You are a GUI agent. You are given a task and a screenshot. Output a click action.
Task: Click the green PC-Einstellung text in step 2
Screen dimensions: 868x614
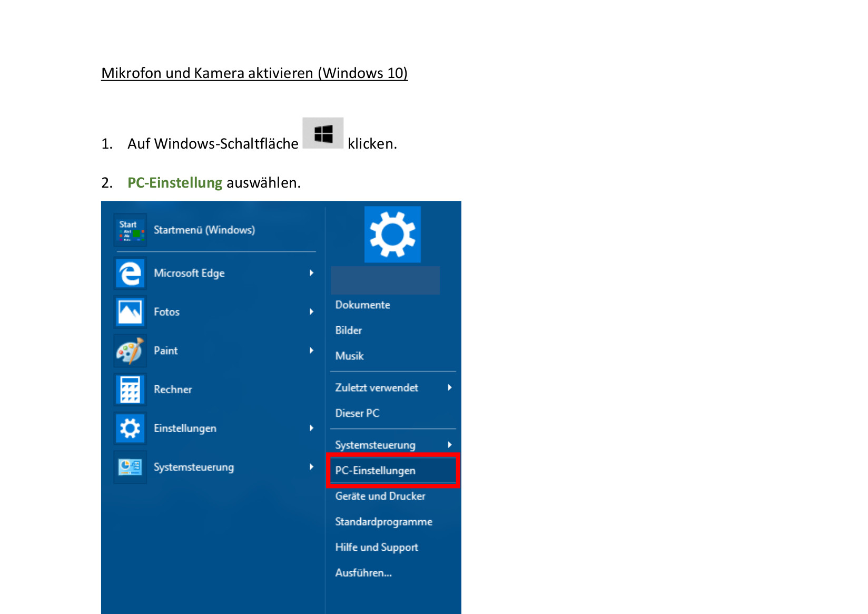click(175, 183)
